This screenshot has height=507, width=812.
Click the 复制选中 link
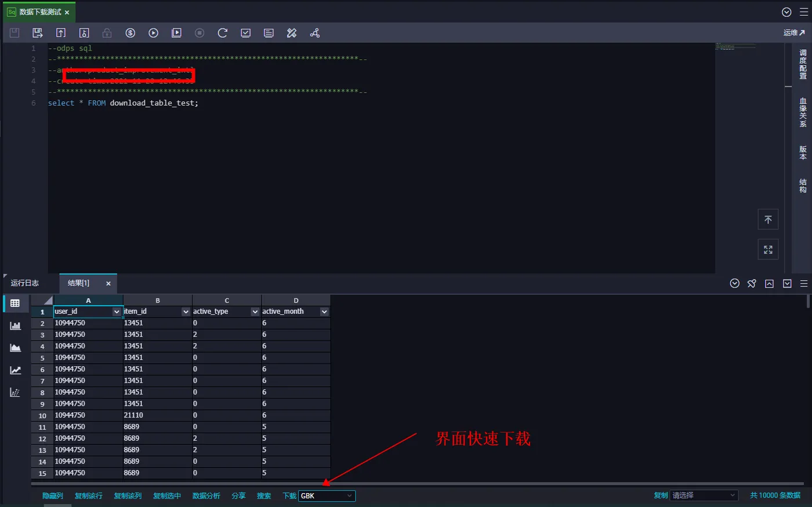167,496
